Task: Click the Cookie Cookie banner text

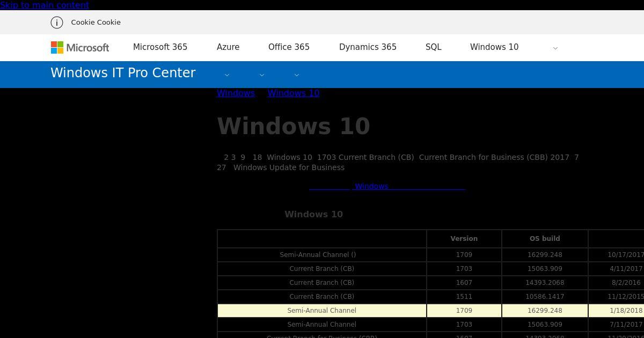Action: click(96, 23)
